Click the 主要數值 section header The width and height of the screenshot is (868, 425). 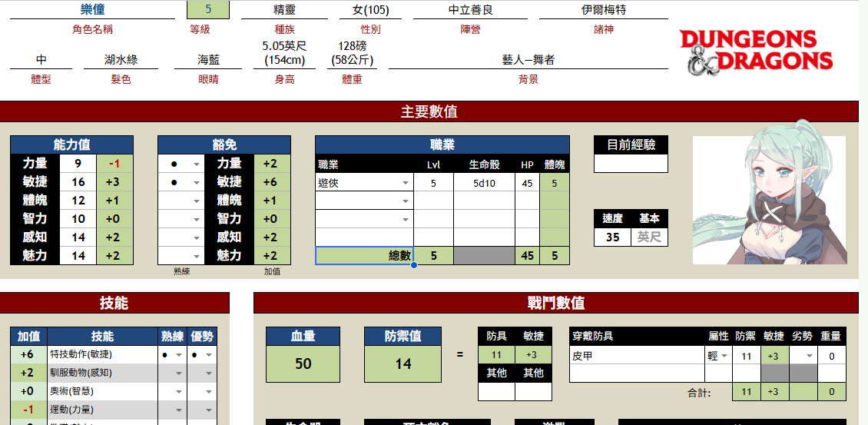tap(429, 111)
